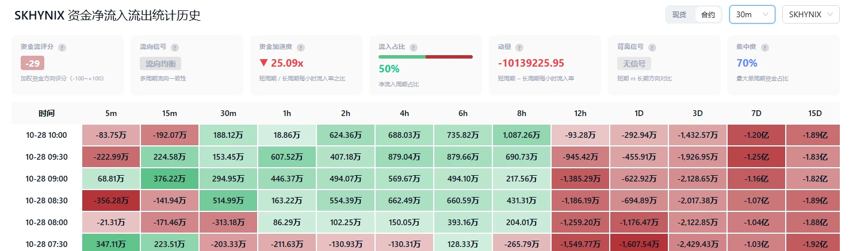Screen dimensions: 868x251
Task: Click the 514.99万 cell
Action: click(x=228, y=201)
